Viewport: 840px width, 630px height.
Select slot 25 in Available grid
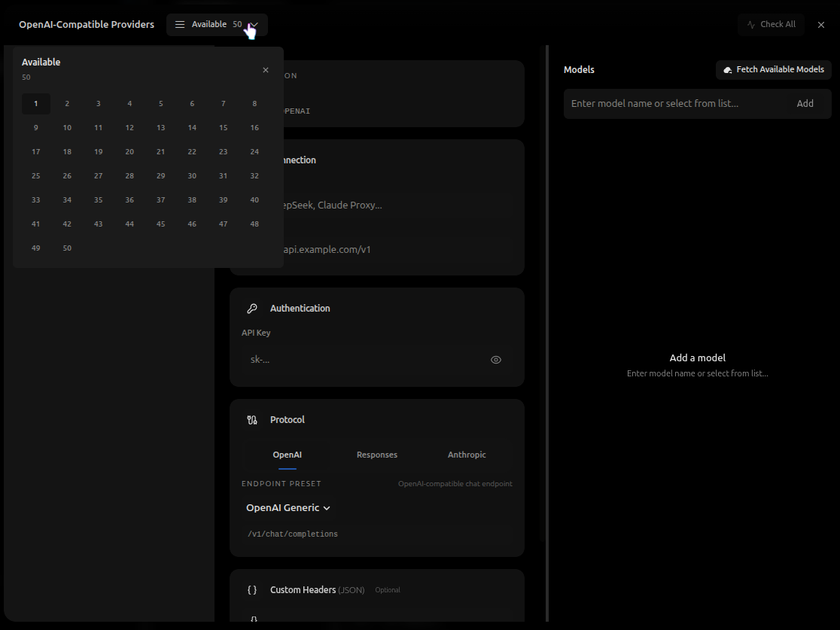point(36,176)
